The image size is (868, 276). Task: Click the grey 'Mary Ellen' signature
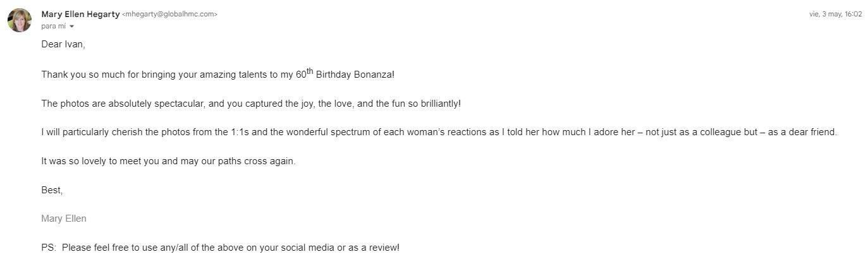(x=63, y=219)
